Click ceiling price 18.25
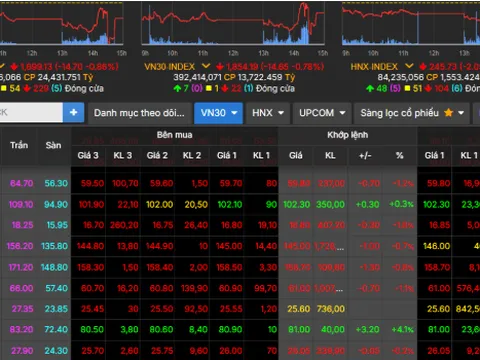 22,225
